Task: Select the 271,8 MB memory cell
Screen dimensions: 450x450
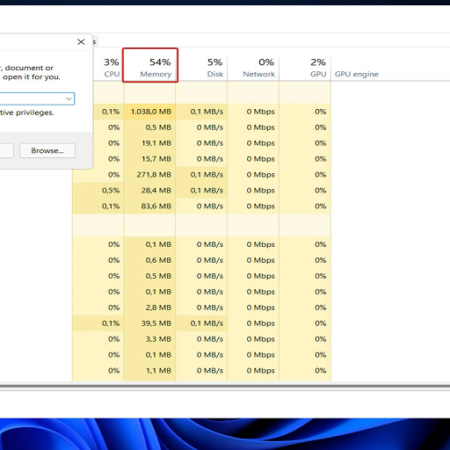Action: pyautogui.click(x=150, y=175)
